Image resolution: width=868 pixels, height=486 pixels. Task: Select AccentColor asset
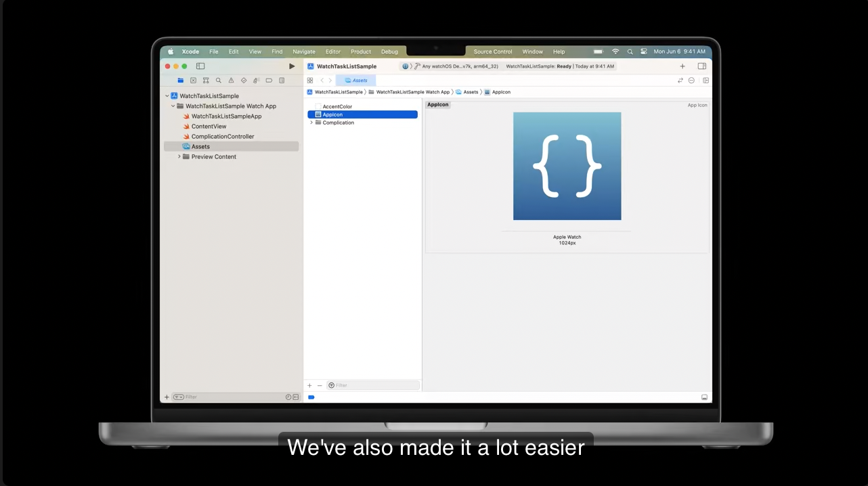coord(337,106)
